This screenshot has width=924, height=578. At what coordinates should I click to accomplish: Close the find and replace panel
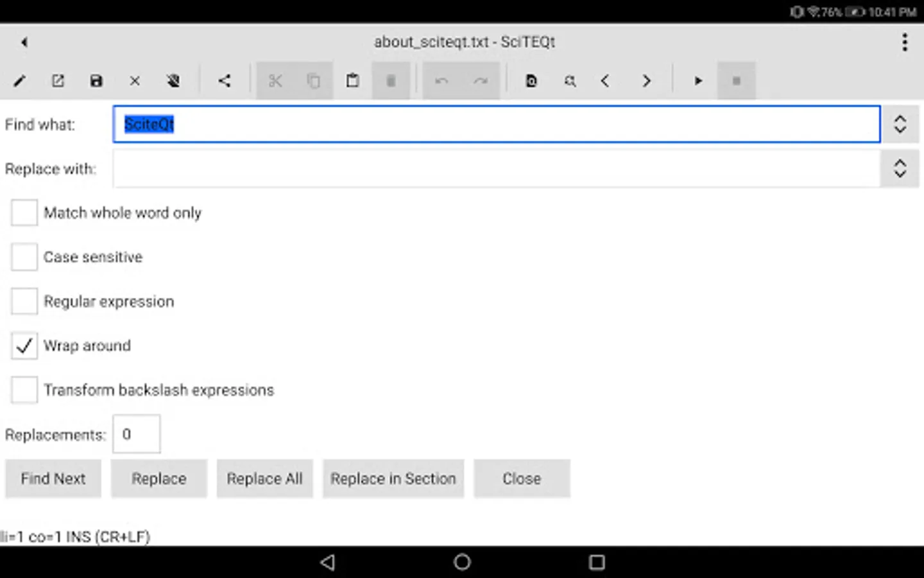click(522, 478)
